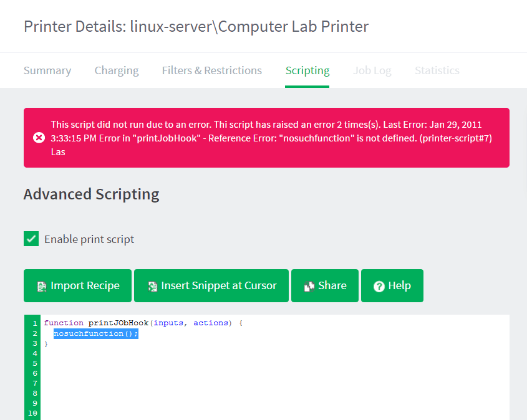Switch to the Charging tab
This screenshot has width=527, height=420.
click(117, 70)
